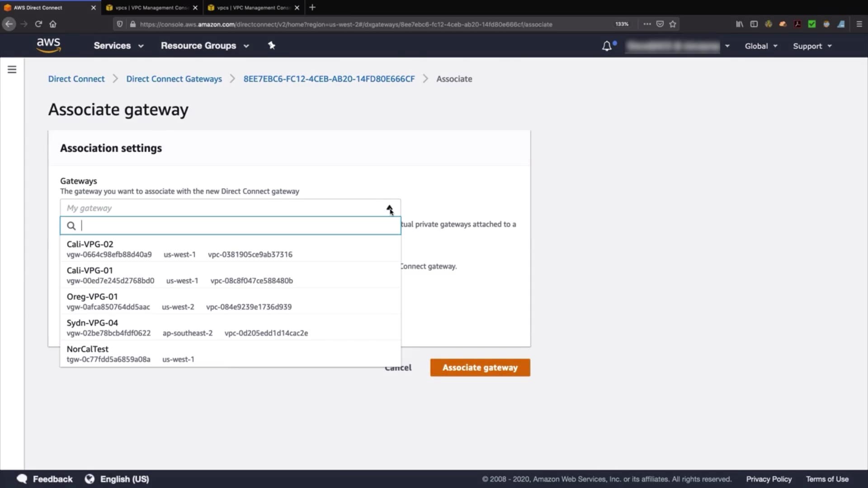Collapse the My gateway dropdown arrow

click(x=389, y=208)
